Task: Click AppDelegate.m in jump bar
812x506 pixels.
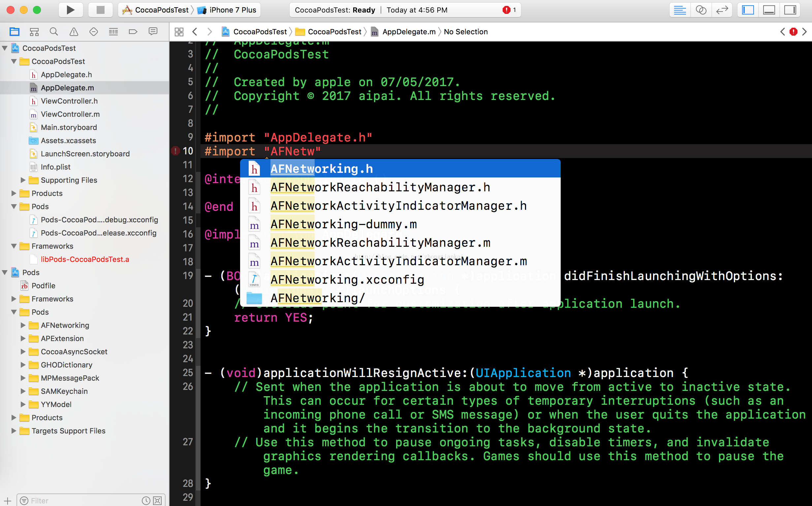Action: 403,32
